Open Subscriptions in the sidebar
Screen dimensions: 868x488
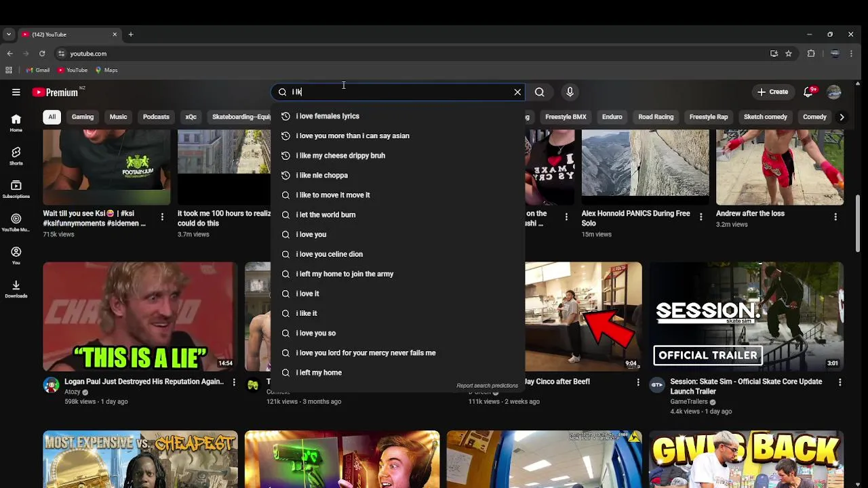tap(16, 189)
